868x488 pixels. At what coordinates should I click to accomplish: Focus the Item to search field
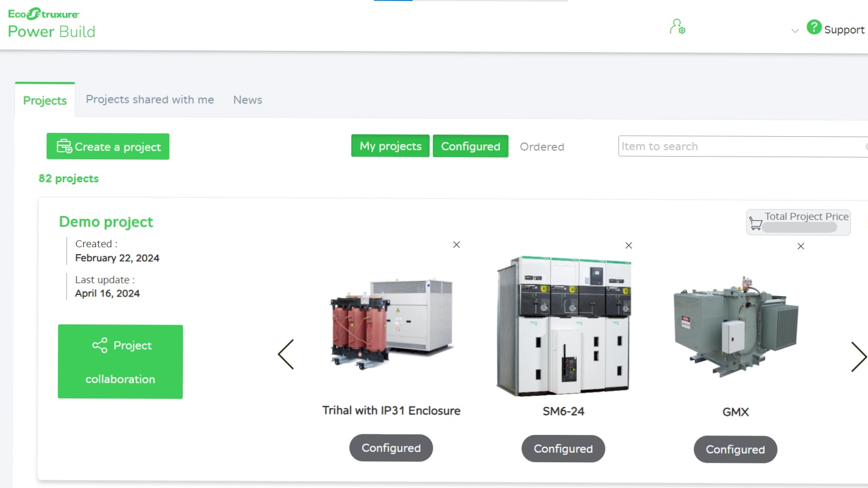742,146
